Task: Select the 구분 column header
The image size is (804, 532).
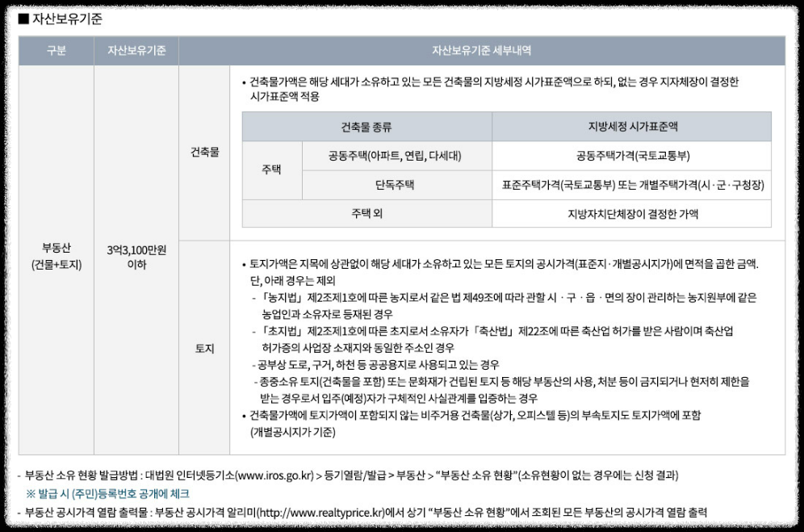Action: pos(57,51)
